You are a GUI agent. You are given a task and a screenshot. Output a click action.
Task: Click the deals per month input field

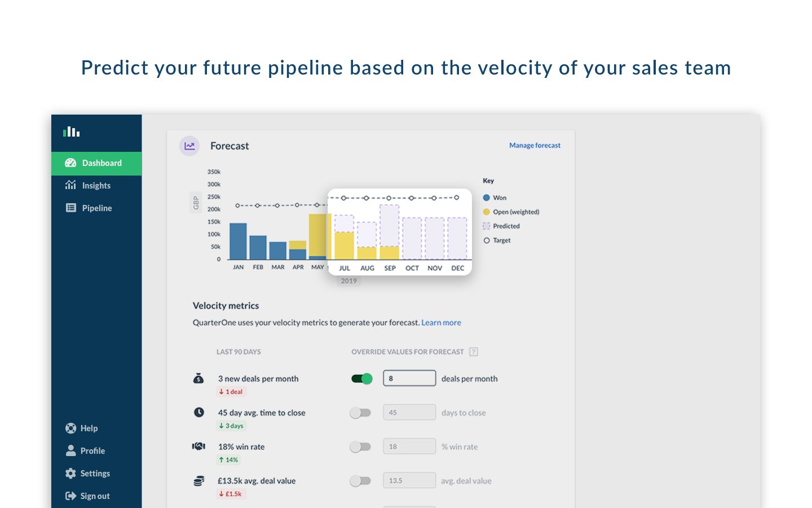point(409,379)
